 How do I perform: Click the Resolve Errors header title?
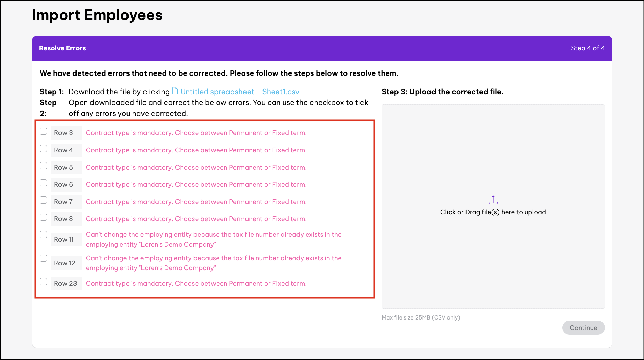(63, 48)
